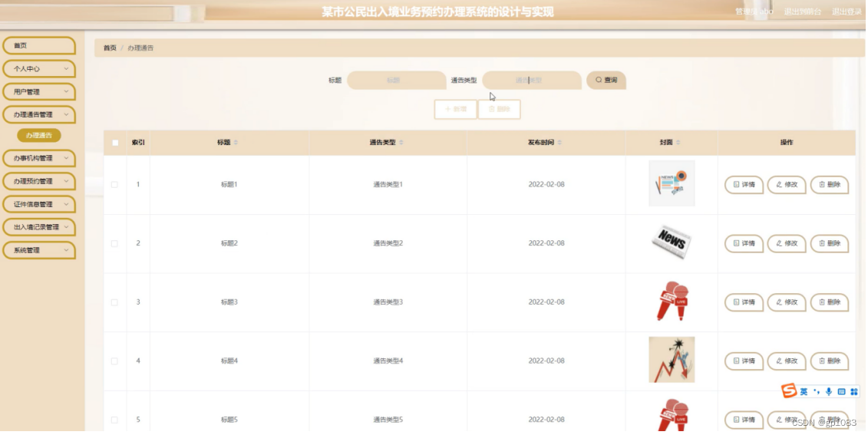
Task: Click the batch 删除 button above the table
Action: [x=500, y=109]
